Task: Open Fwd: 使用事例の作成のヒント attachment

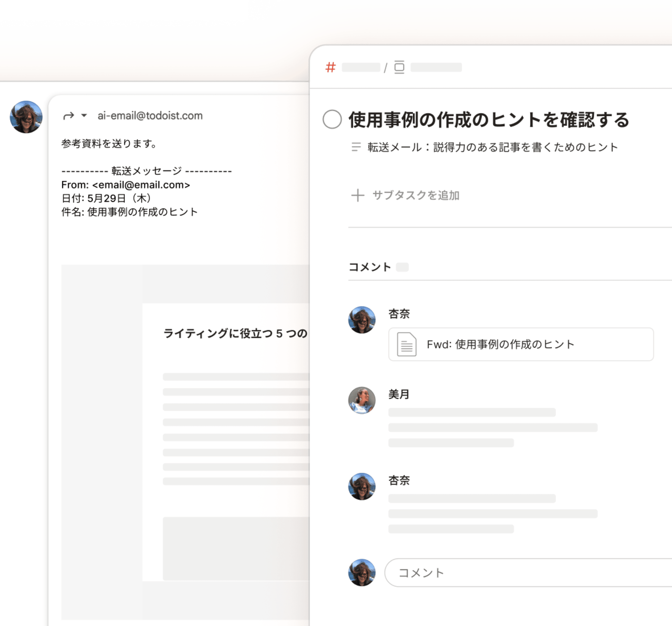Action: (x=500, y=344)
